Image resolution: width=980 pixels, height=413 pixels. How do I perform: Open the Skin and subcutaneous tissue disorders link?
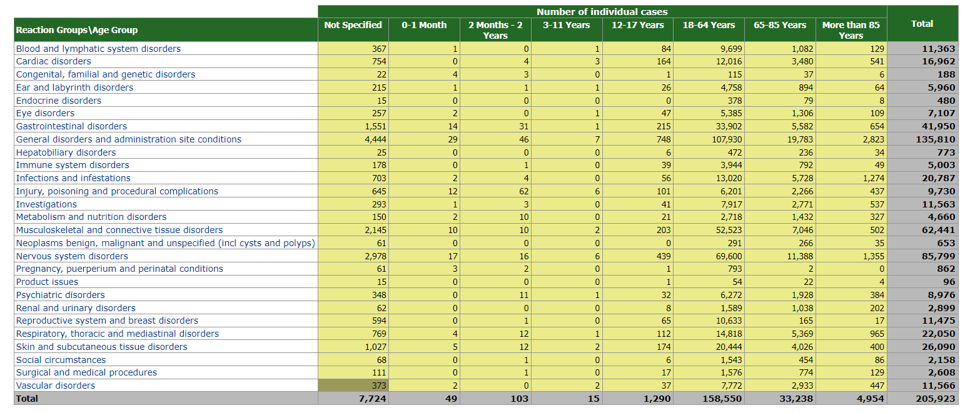coord(102,347)
